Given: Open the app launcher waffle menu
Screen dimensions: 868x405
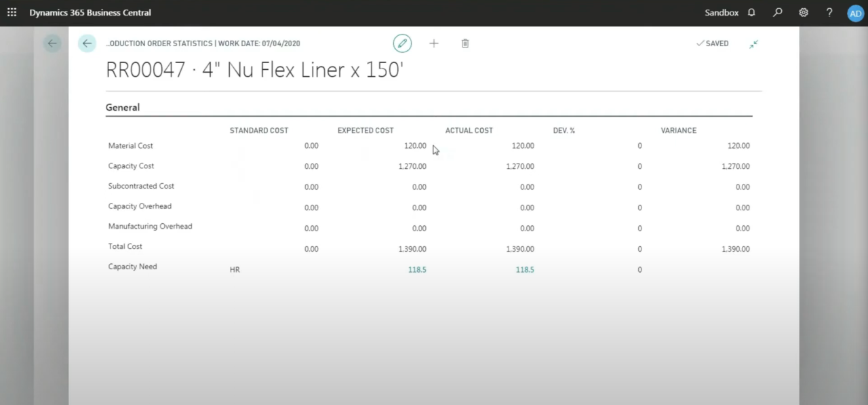Looking at the screenshot, I should click(12, 12).
